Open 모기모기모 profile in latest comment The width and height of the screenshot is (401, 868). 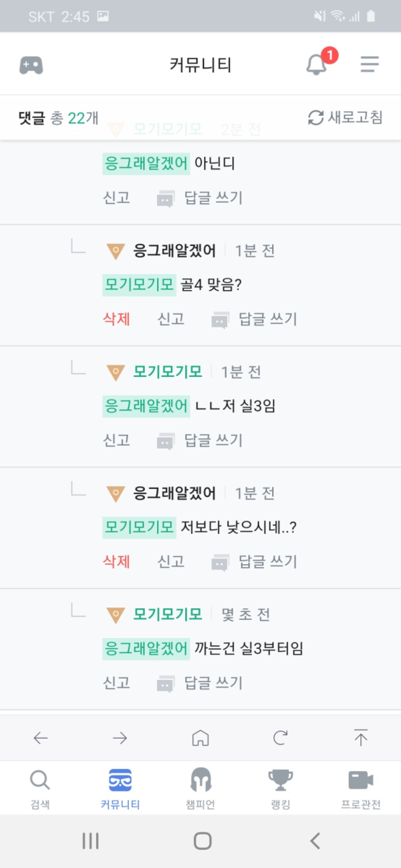tap(168, 614)
